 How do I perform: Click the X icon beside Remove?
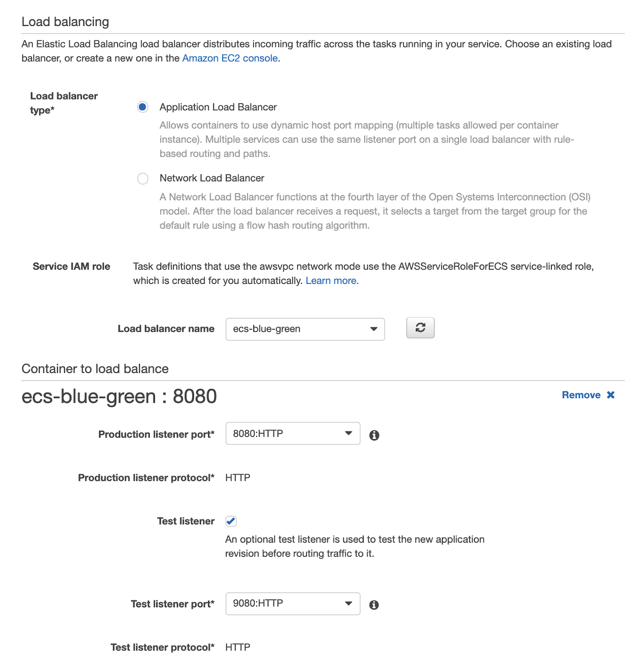coord(611,395)
